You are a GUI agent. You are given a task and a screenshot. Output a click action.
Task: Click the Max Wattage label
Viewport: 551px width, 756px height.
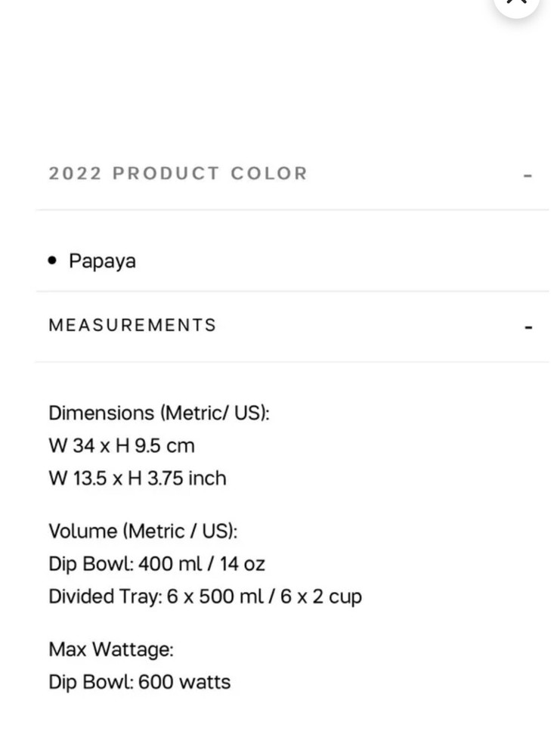pyautogui.click(x=111, y=649)
